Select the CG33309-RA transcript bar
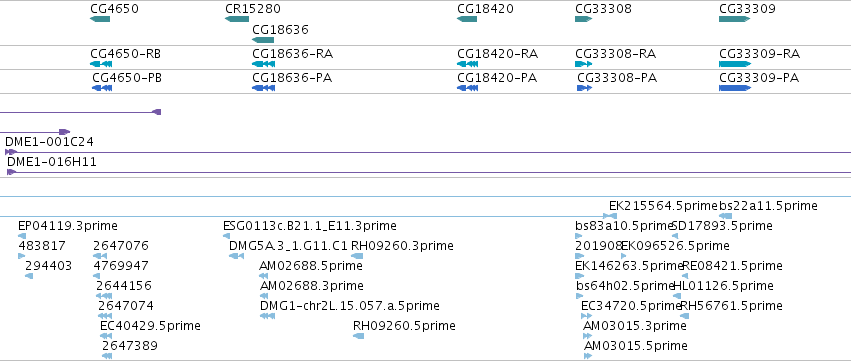Image resolution: width=851 pixels, height=361 pixels. [735, 64]
